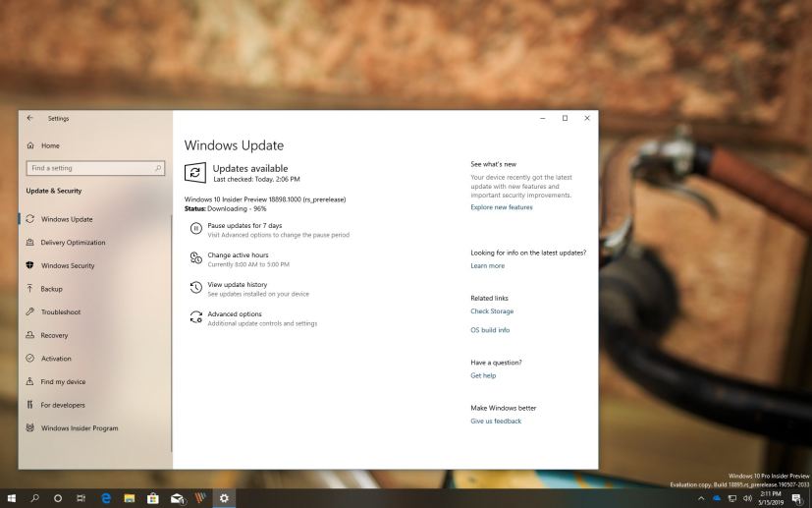Click the OneDrive cloud tray icon

(717, 499)
